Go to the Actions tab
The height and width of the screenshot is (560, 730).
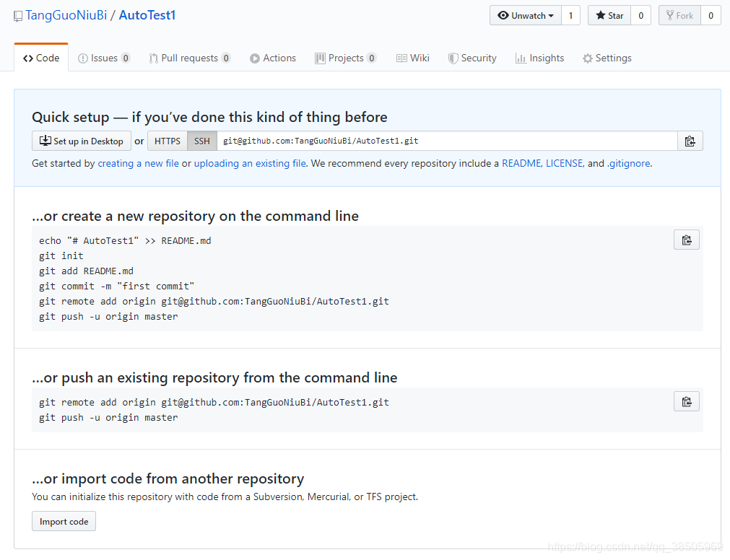point(273,58)
